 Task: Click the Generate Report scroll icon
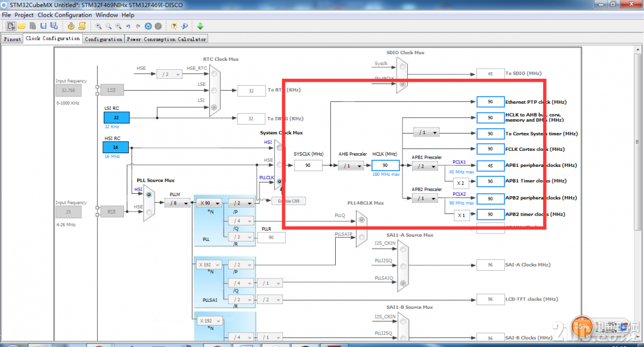[82, 26]
